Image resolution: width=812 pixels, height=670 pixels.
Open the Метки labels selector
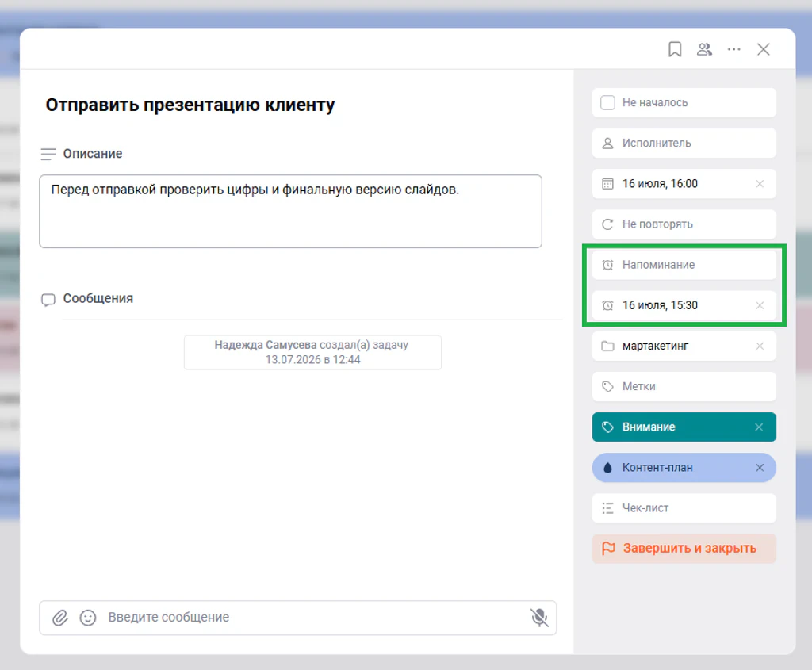coord(684,386)
